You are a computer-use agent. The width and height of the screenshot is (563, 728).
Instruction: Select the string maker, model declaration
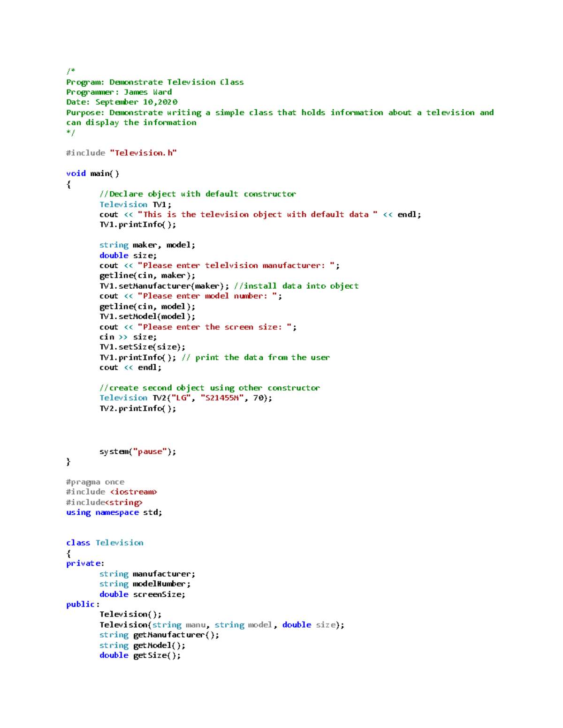pos(147,245)
